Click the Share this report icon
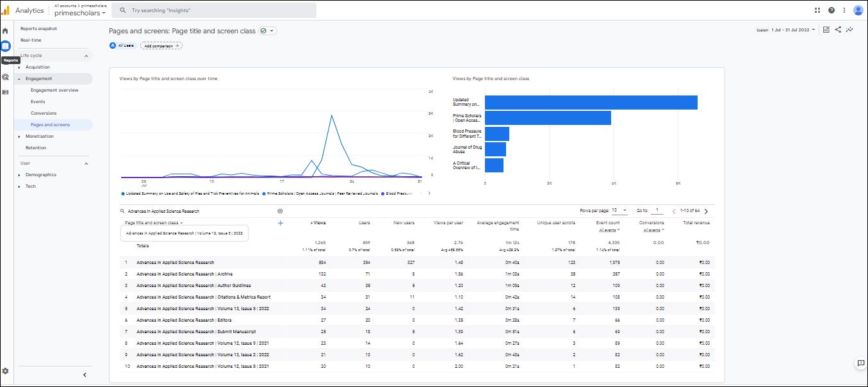 click(838, 29)
